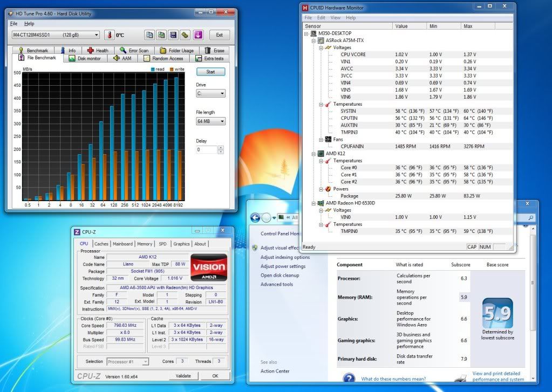This screenshot has width=552, height=392.
Task: Click the Start button in HD Tune
Action: click(x=210, y=72)
